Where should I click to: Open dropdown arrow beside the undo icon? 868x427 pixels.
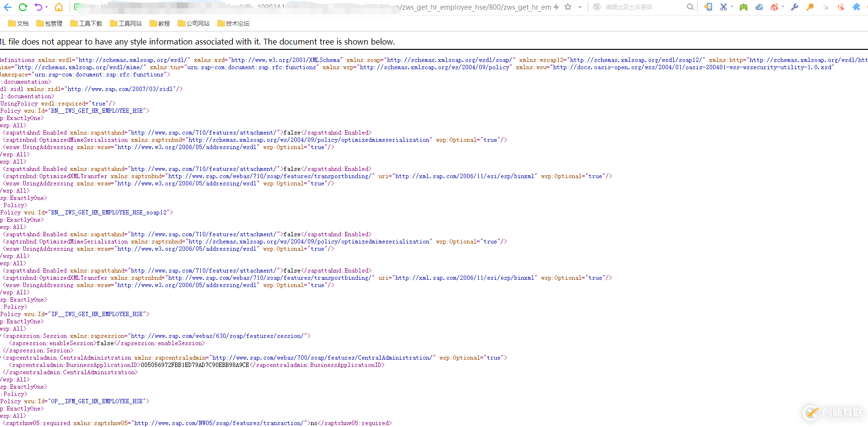pos(46,7)
